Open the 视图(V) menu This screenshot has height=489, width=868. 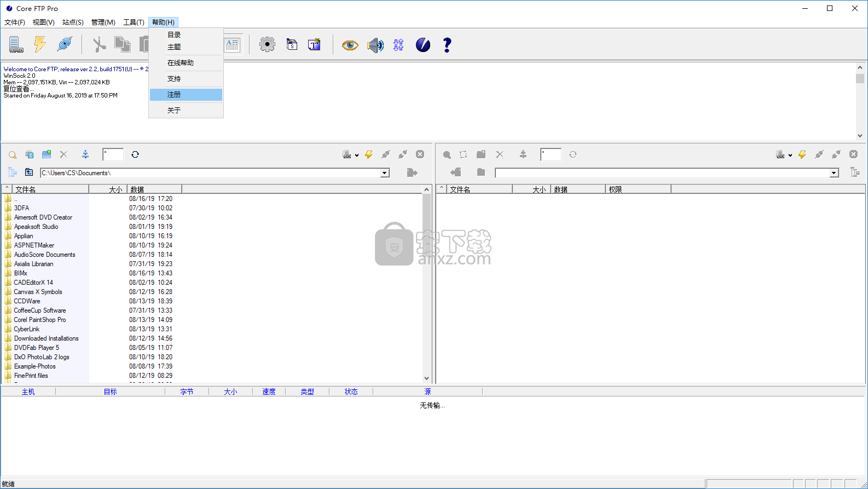click(44, 22)
